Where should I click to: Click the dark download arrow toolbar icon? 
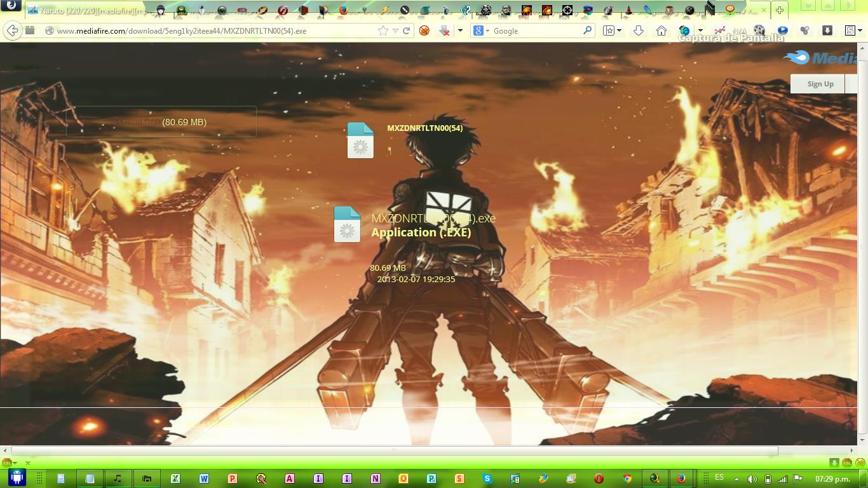tap(827, 30)
